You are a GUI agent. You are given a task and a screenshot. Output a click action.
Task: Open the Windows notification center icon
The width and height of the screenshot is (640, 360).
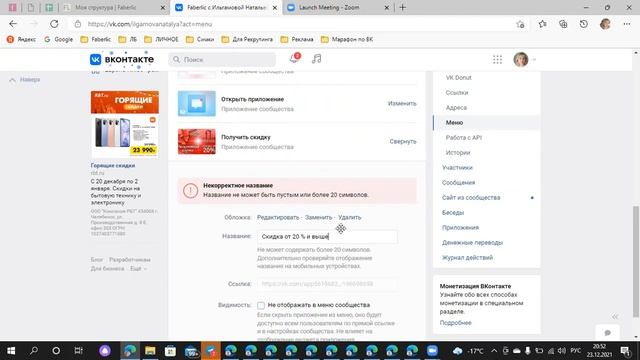click(625, 351)
